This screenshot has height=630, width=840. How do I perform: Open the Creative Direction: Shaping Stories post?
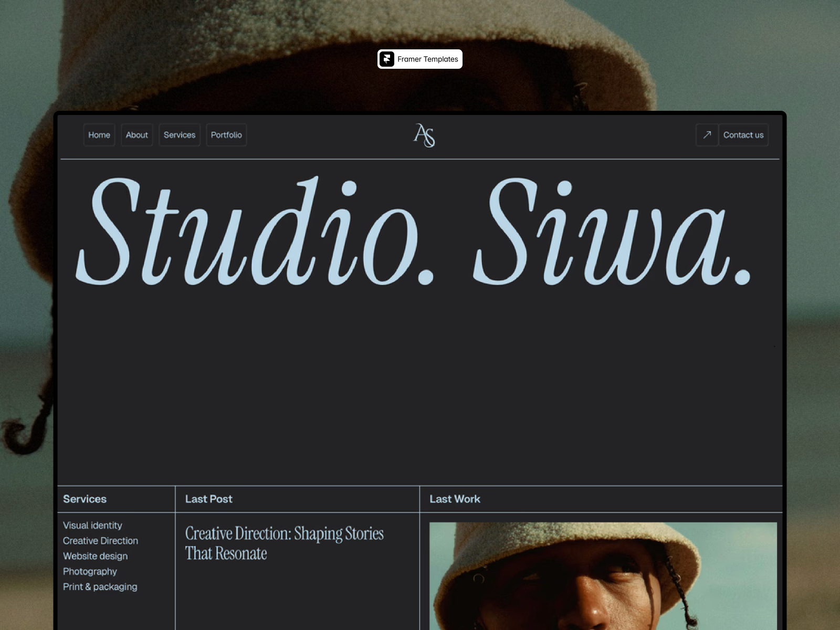coord(284,543)
